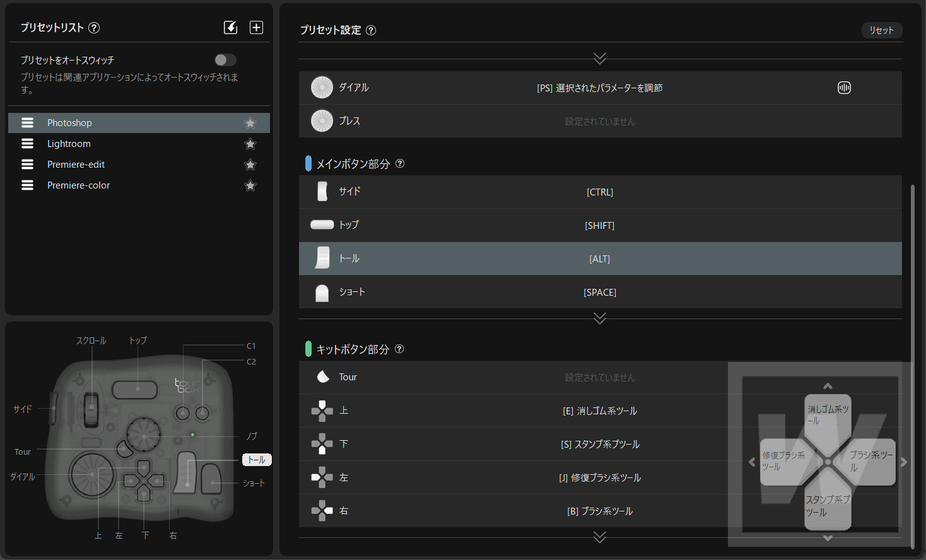The image size is (926, 560).
Task: Click the スクロール label in the device diagram
Action: pos(91,341)
